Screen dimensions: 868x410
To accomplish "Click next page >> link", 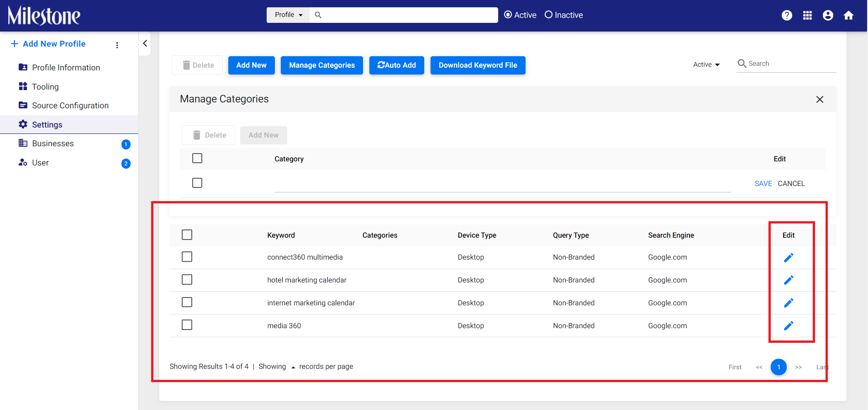I will coord(799,367).
